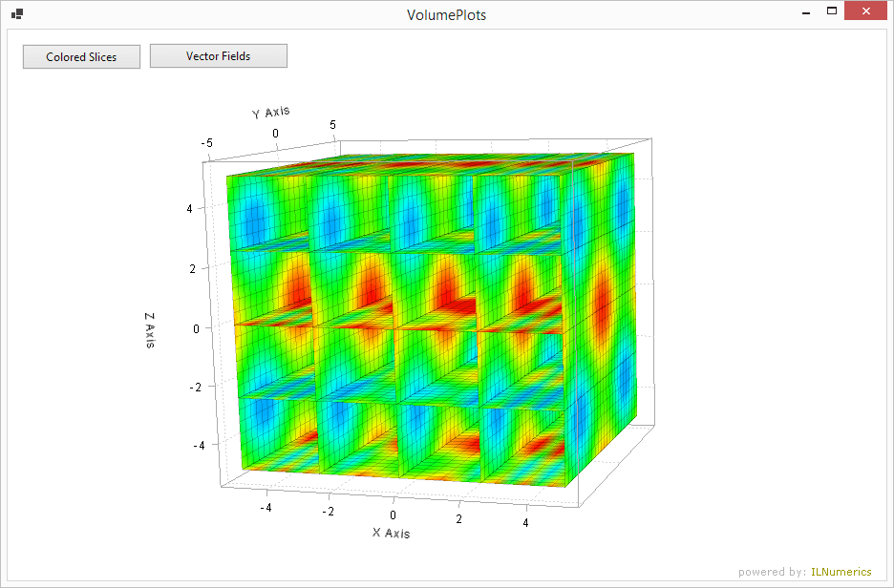Click the Y Axis label
This screenshot has height=588, width=894.
pyautogui.click(x=271, y=113)
